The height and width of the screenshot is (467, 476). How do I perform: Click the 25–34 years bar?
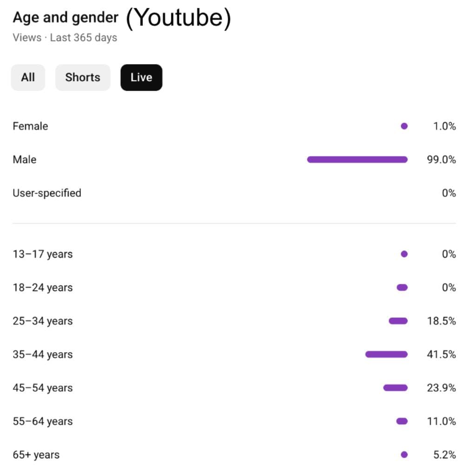[398, 321]
